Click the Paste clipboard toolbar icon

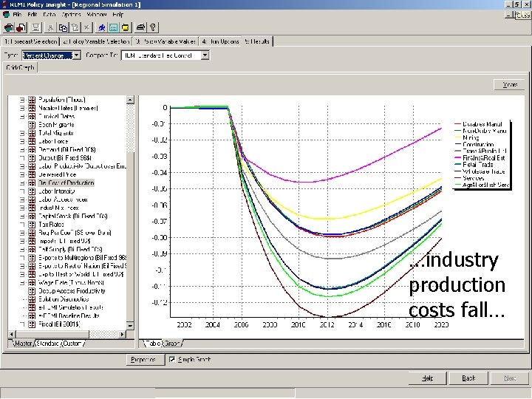(x=75, y=27)
